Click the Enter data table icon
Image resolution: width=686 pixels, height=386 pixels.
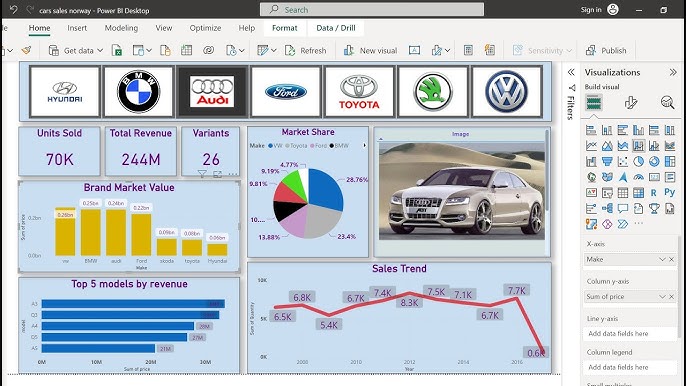pyautogui.click(x=186, y=51)
